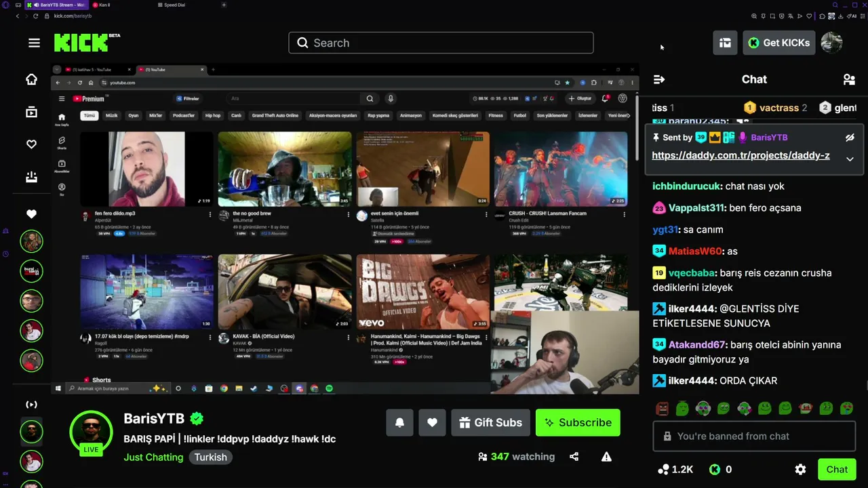The image size is (868, 488).
Task: Click the Get KICKs button
Action: [778, 43]
